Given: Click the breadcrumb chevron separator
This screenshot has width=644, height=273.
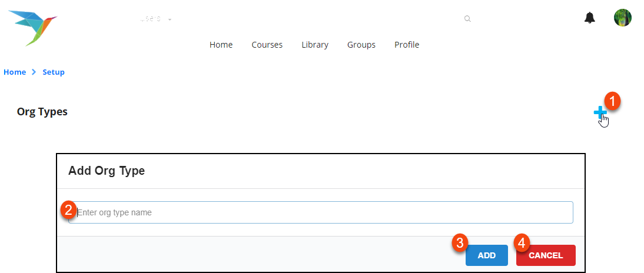Looking at the screenshot, I should 34,72.
